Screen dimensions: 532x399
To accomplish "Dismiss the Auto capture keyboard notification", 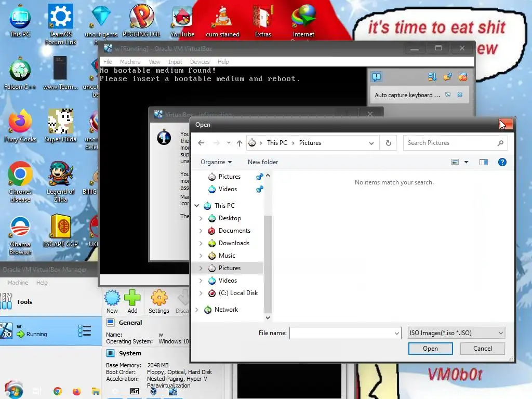I will click(x=460, y=95).
